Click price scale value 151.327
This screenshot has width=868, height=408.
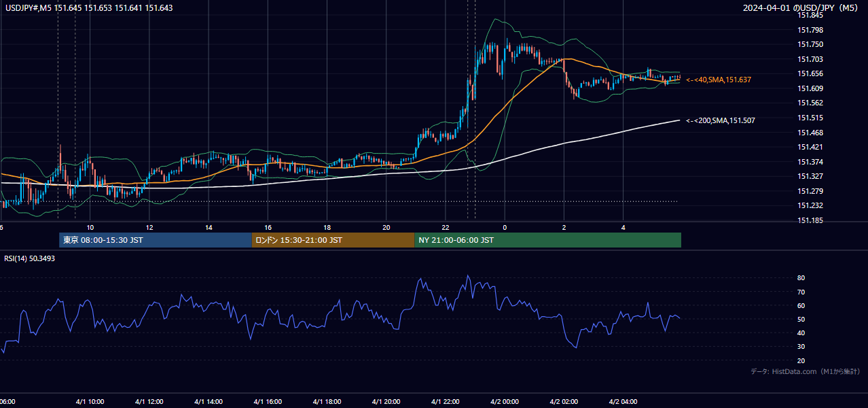[810, 176]
